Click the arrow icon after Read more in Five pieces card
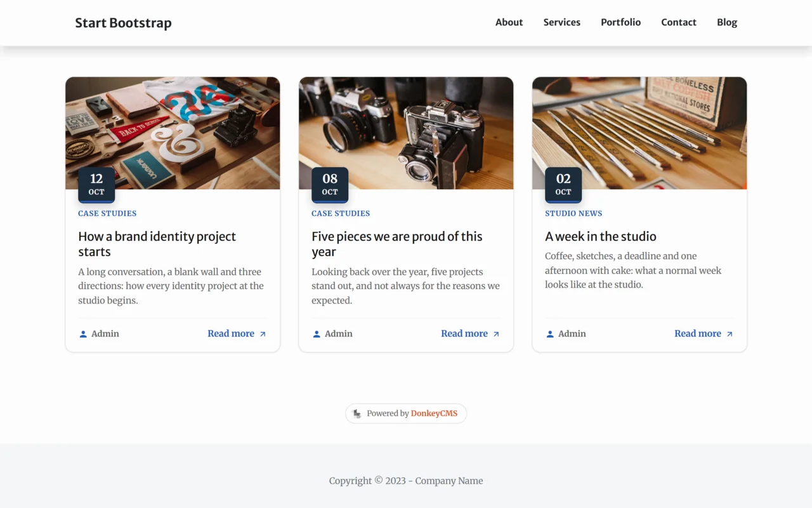 point(496,334)
